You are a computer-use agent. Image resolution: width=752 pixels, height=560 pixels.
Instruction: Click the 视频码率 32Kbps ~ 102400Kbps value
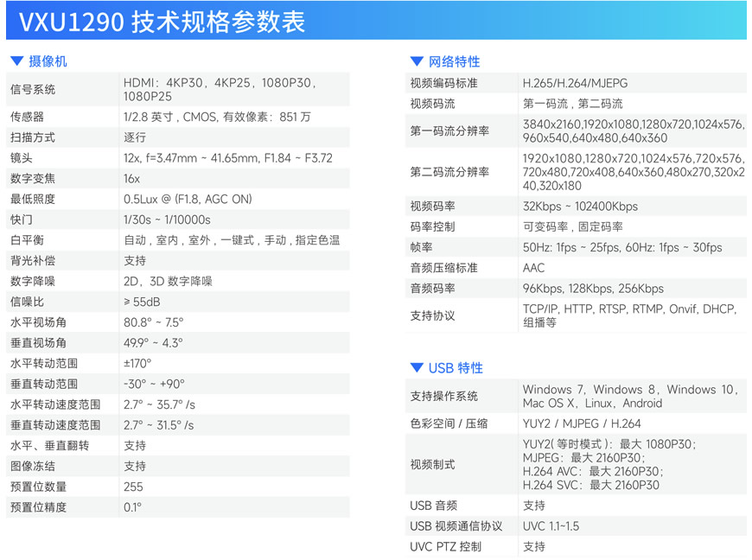coord(580,207)
